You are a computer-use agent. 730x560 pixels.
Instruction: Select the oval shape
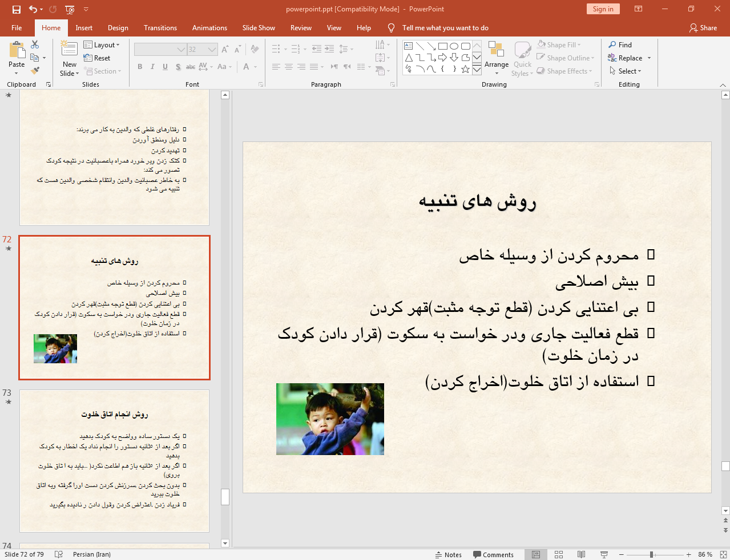coord(454,46)
